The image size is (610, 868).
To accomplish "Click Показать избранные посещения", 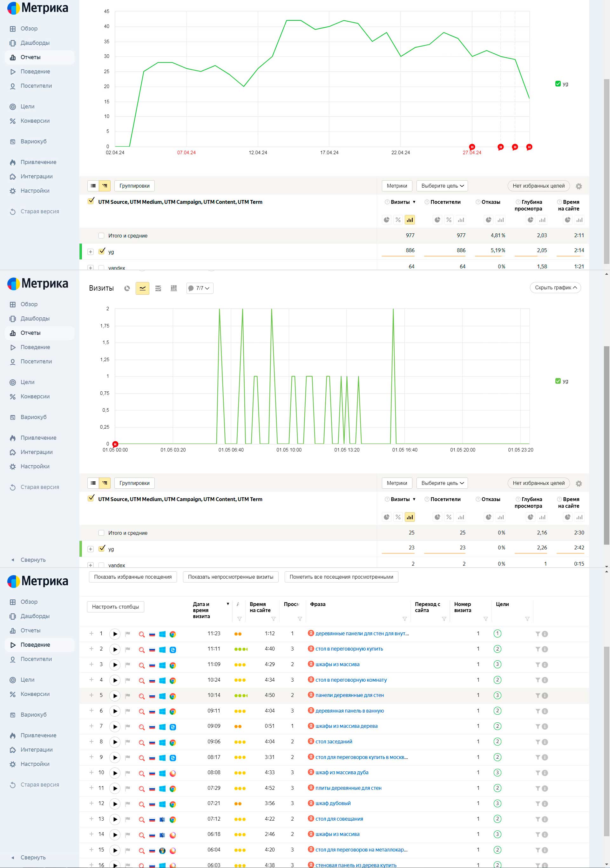I will coord(133,577).
